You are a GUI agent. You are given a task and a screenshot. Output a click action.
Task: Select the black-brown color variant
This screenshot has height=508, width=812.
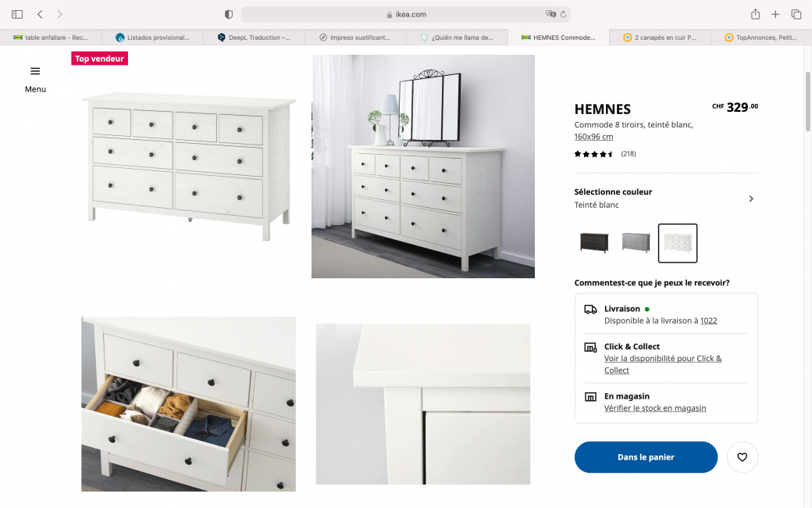(594, 242)
